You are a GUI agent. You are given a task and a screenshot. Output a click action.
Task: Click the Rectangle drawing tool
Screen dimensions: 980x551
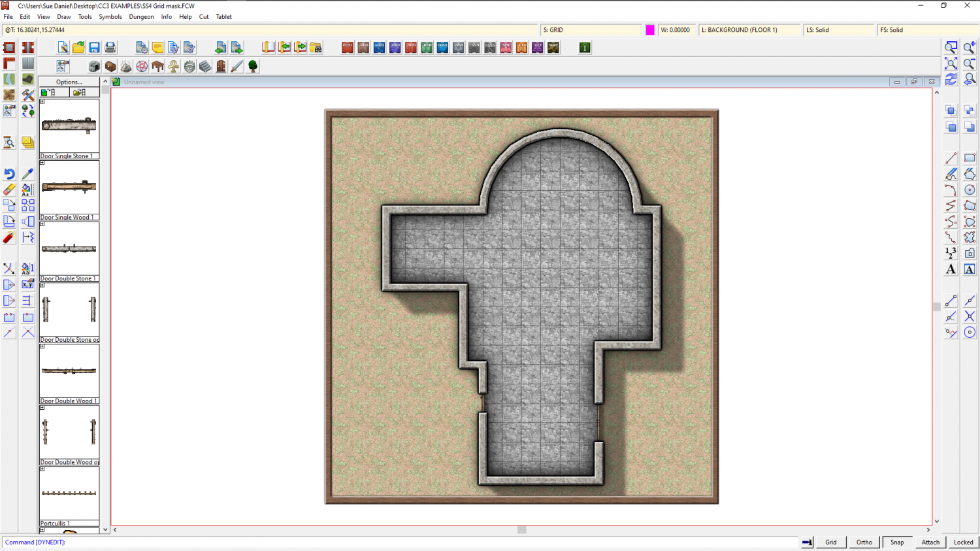pyautogui.click(x=970, y=158)
